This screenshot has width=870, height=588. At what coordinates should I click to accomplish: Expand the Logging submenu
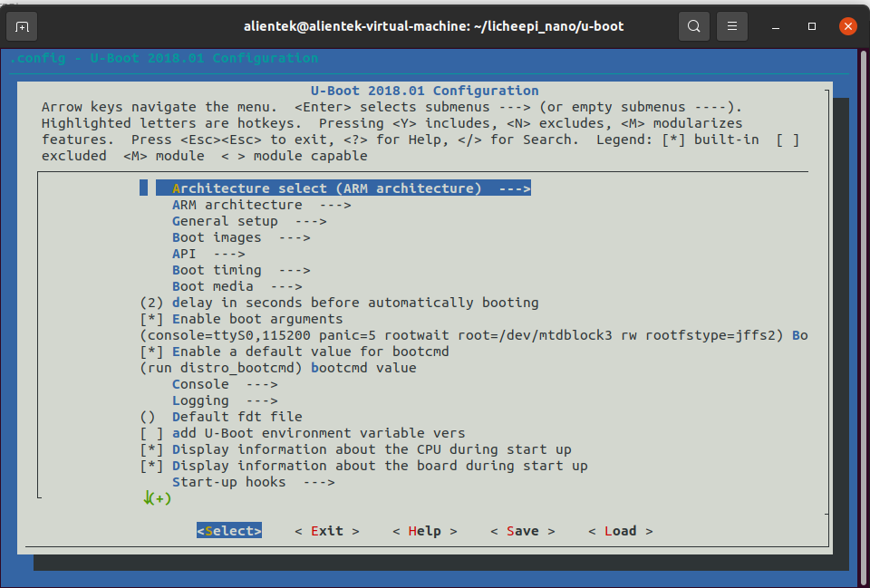(225, 400)
